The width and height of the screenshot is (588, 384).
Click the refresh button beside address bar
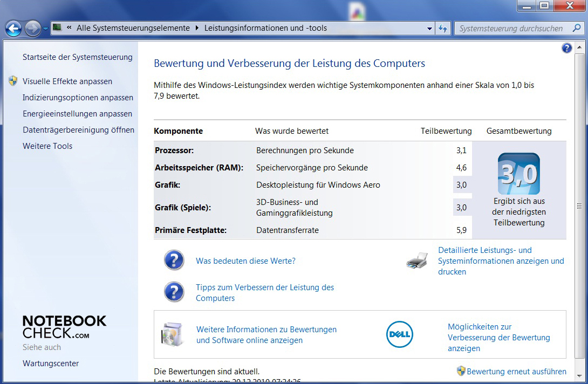[443, 28]
